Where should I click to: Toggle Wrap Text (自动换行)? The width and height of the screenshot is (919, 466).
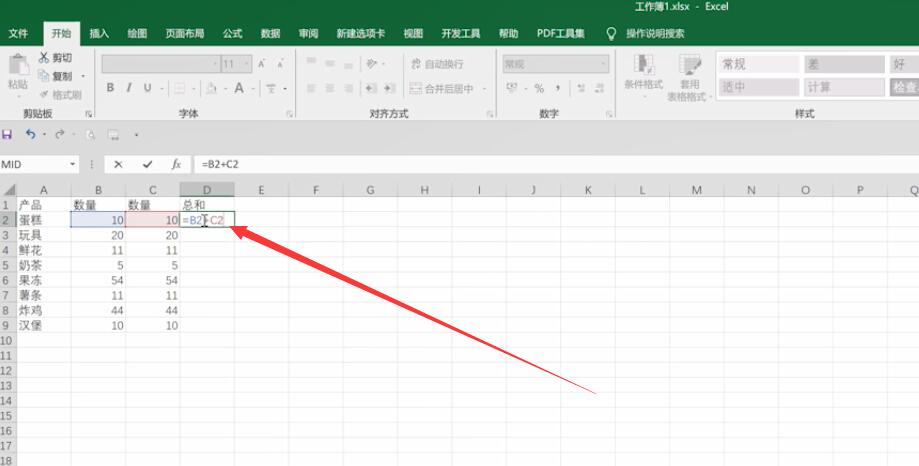coord(437,64)
